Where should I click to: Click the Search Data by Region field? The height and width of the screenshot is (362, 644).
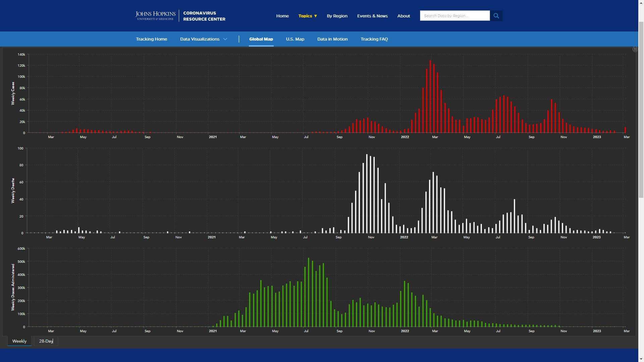click(454, 16)
